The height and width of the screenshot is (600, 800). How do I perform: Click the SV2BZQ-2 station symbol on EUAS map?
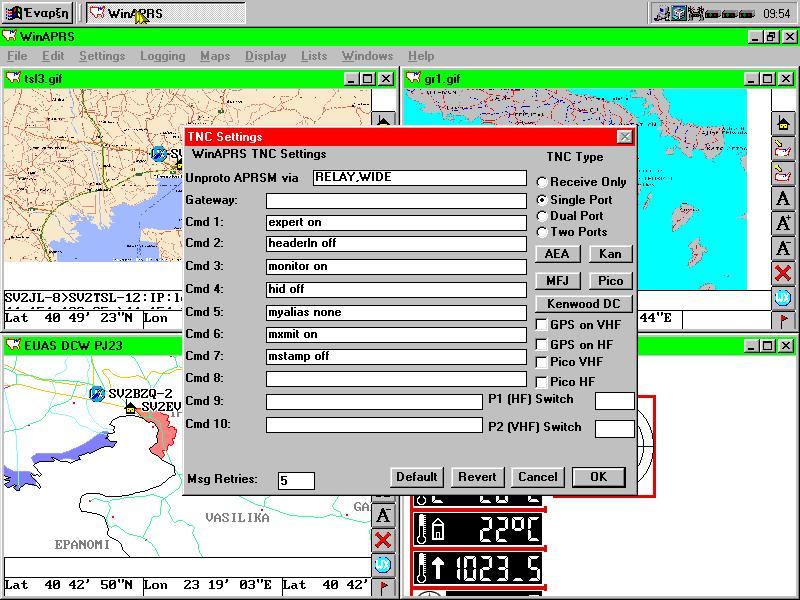pos(96,393)
